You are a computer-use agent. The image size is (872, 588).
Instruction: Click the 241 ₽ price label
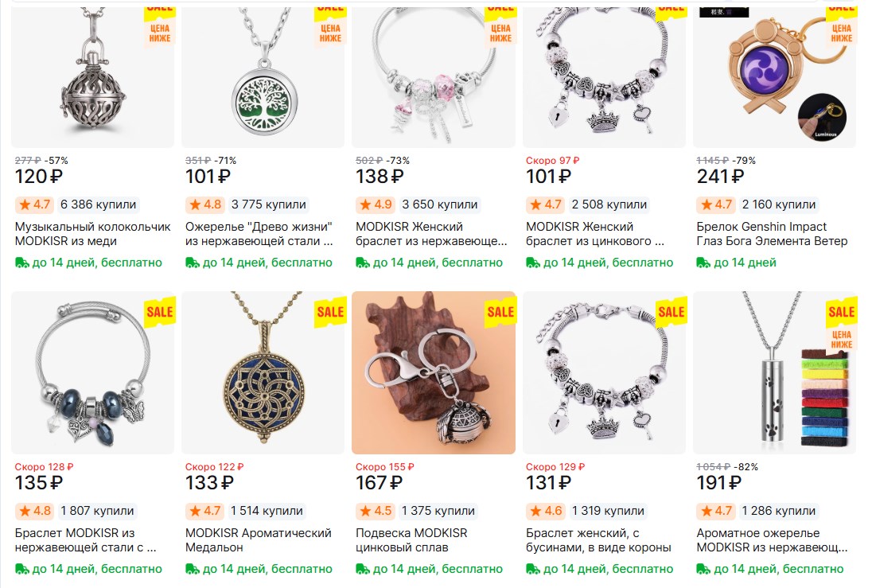pyautogui.click(x=719, y=177)
